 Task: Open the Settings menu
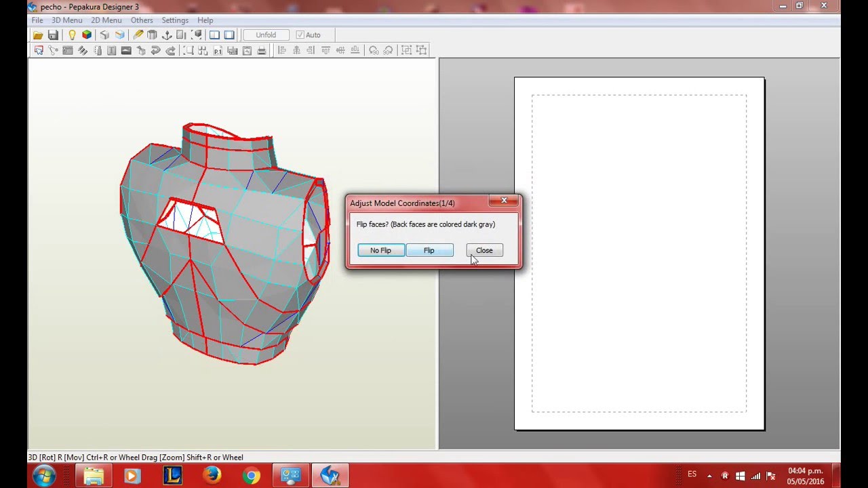coord(175,20)
